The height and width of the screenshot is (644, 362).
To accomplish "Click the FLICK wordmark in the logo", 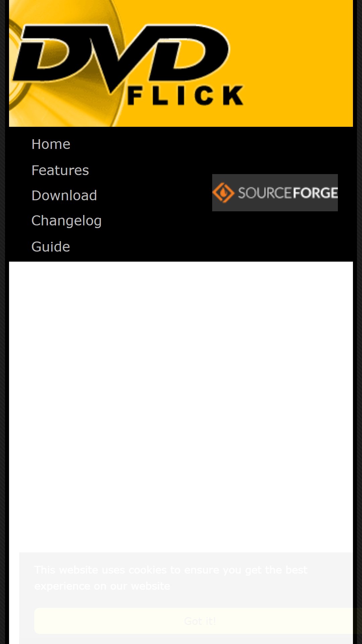I will click(186, 96).
